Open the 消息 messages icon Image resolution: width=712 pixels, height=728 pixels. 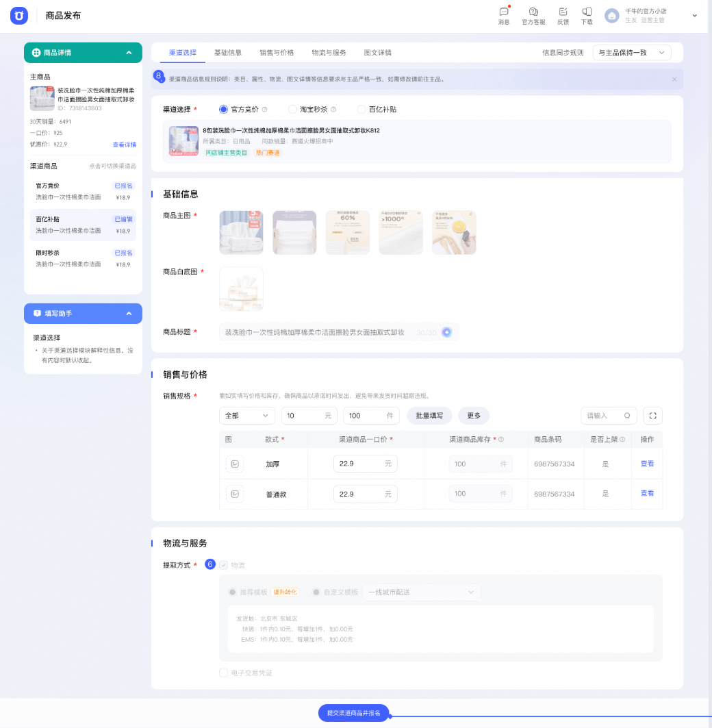pos(504,12)
